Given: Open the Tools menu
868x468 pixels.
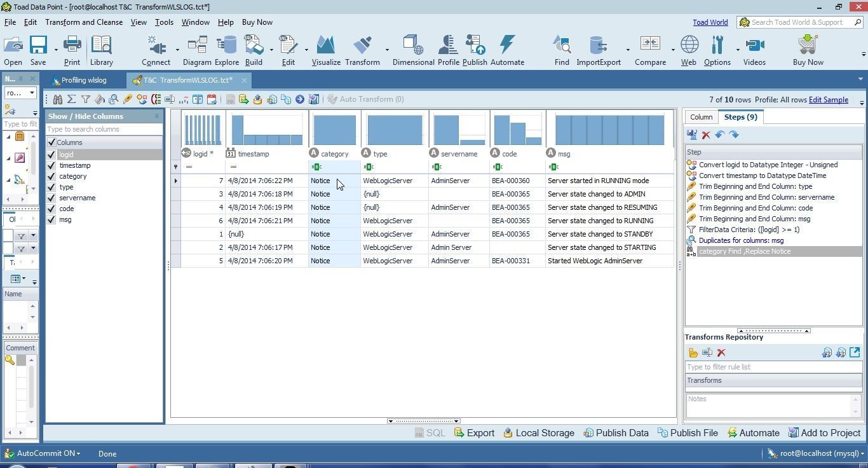Looking at the screenshot, I should click(x=164, y=22).
